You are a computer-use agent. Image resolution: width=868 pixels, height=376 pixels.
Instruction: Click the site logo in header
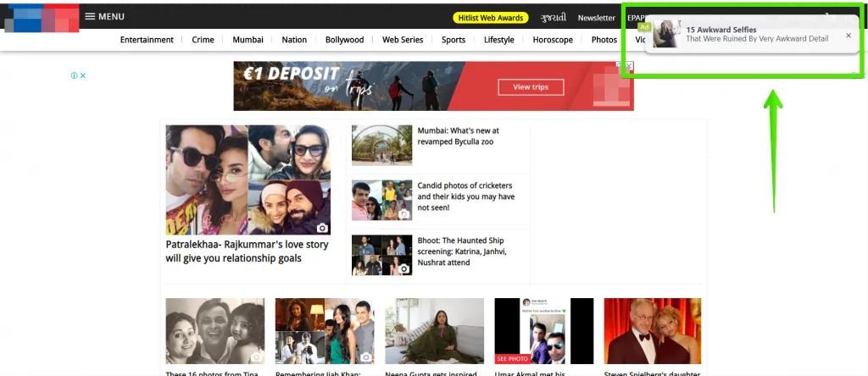point(41,17)
